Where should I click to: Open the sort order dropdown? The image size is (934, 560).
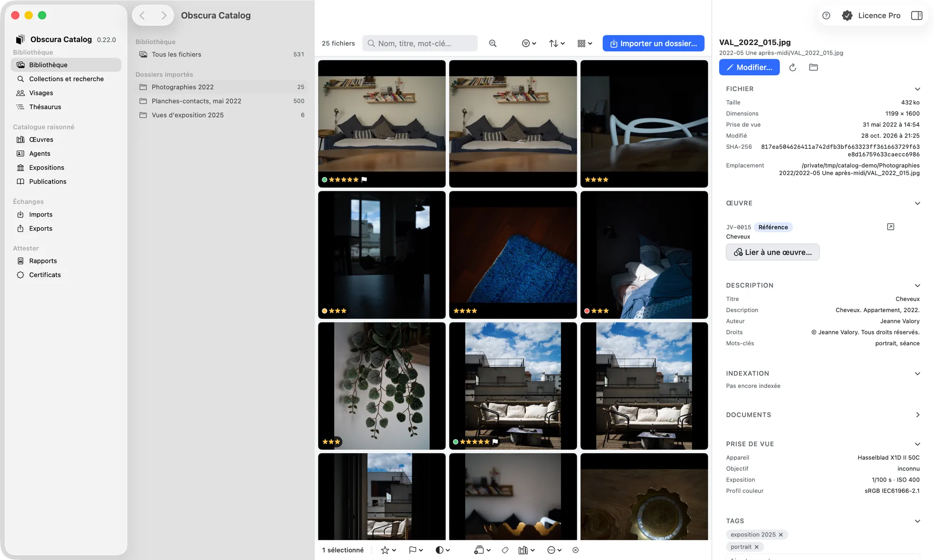[x=557, y=43]
